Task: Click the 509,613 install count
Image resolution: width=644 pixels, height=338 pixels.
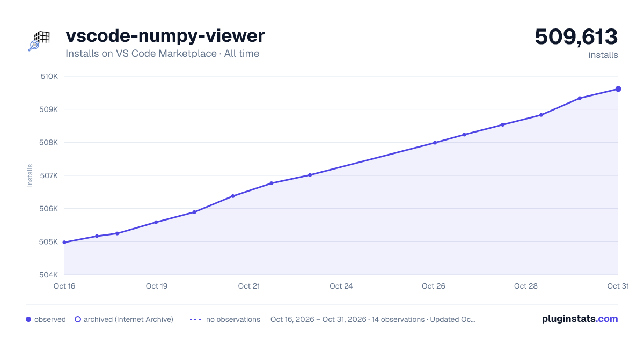Action: (576, 36)
